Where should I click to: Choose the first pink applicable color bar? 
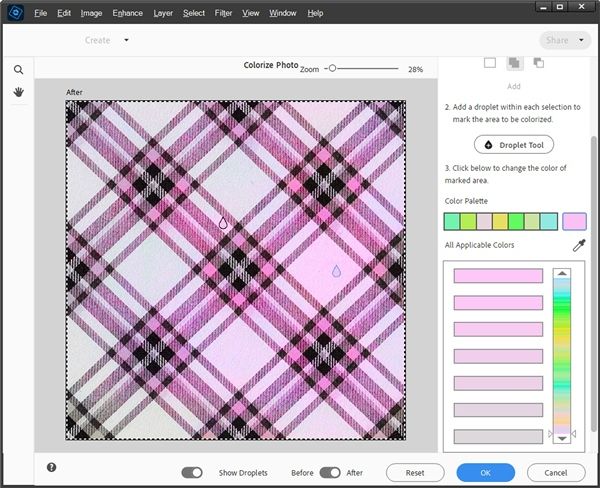coord(498,276)
